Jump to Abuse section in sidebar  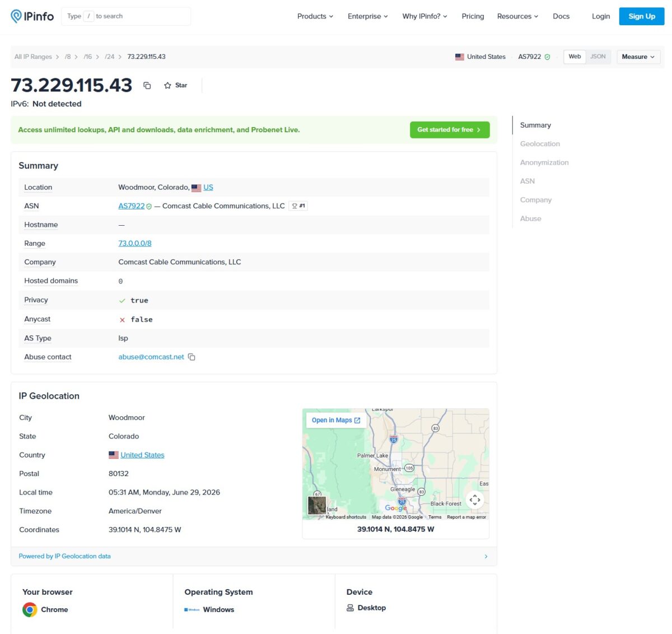pos(531,218)
